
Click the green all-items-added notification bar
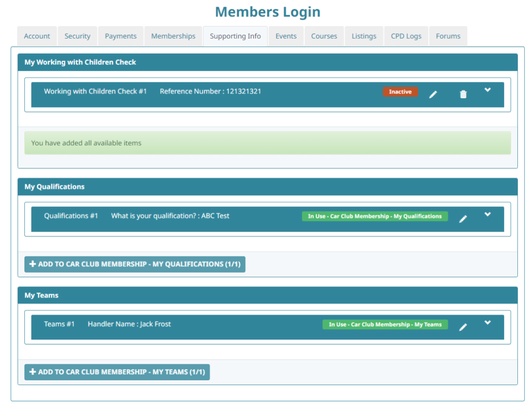tap(266, 142)
